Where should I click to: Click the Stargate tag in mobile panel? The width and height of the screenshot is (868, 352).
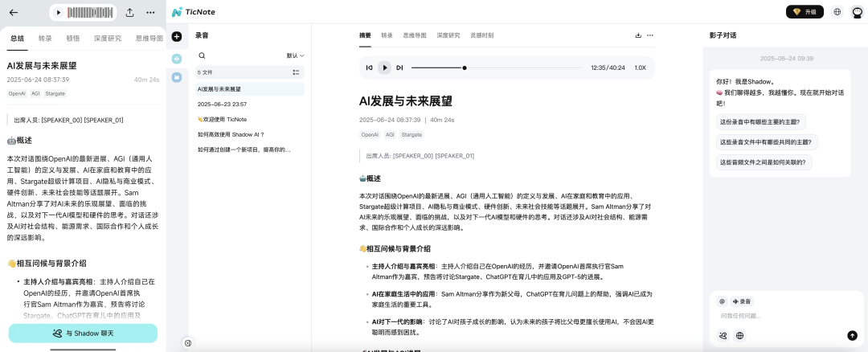(x=55, y=93)
